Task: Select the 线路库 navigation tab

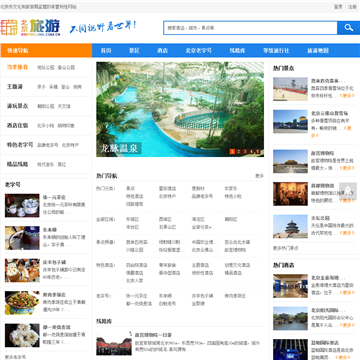Action: click(237, 51)
